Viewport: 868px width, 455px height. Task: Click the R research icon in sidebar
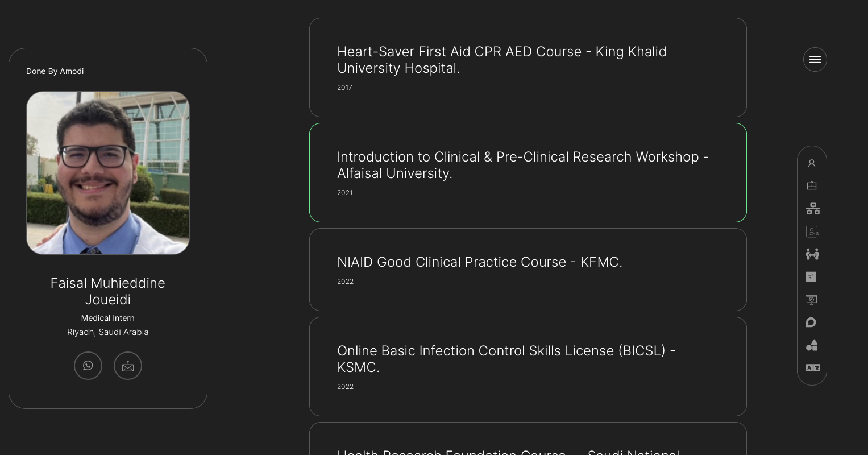pos(812,277)
